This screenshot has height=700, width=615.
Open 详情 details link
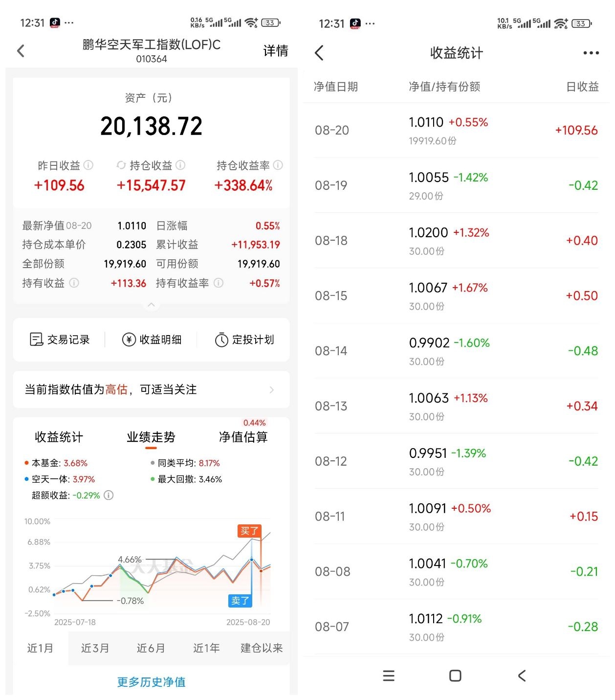click(x=276, y=51)
